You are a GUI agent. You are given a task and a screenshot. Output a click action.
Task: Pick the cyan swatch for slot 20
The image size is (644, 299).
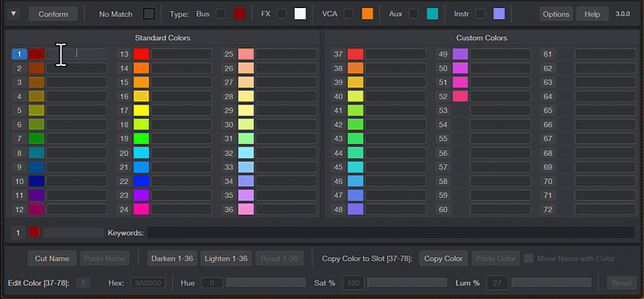tap(142, 153)
